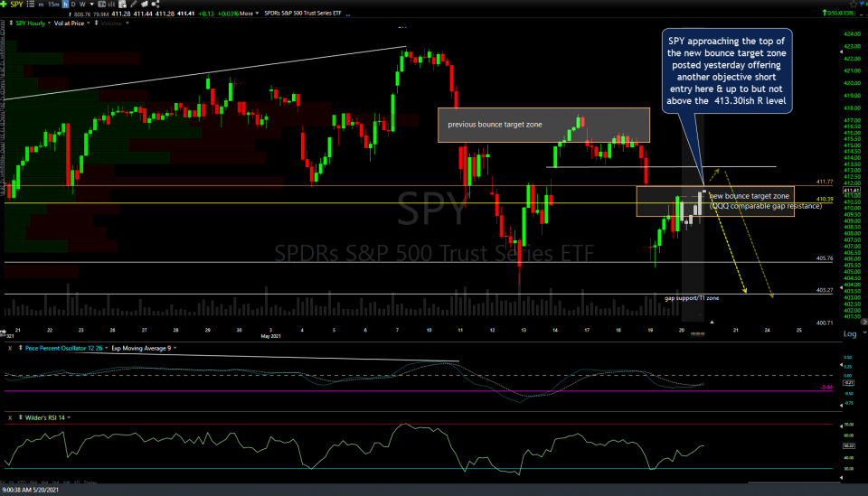
Task: Click the notes tag icon in toolbar
Action: pos(145,4)
